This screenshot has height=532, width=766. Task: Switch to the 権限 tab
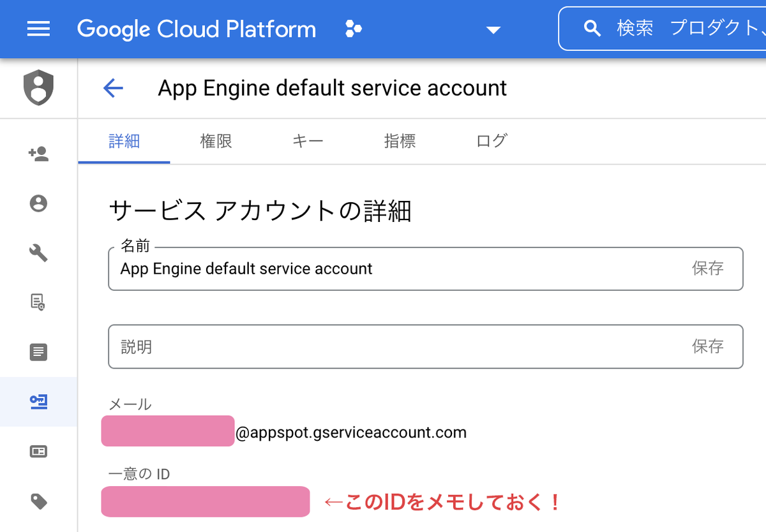(x=216, y=141)
